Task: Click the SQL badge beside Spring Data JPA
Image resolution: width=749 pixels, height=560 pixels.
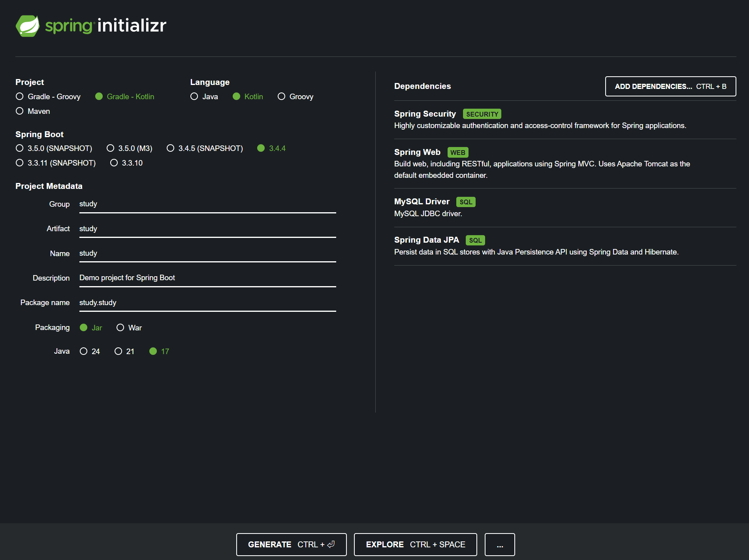Action: click(x=475, y=240)
